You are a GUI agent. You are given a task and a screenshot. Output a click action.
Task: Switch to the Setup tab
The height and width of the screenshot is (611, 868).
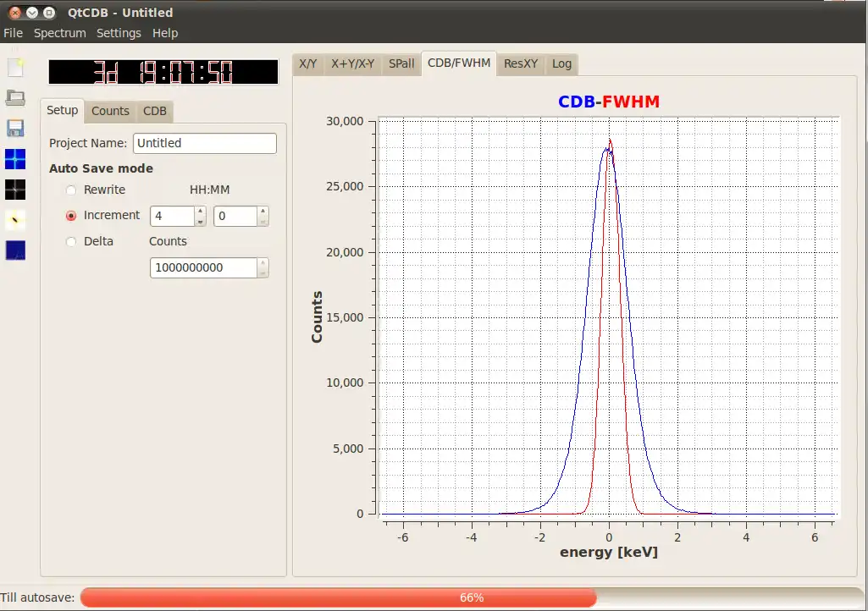coord(62,110)
